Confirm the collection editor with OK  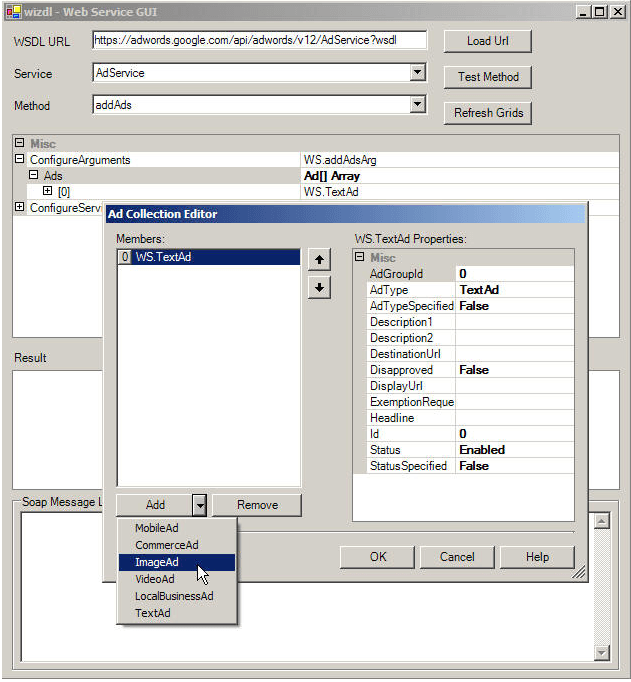tap(377, 557)
